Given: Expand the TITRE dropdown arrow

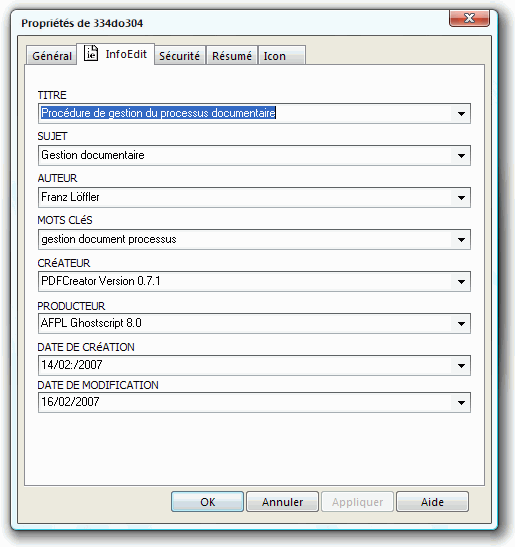Looking at the screenshot, I should [461, 114].
